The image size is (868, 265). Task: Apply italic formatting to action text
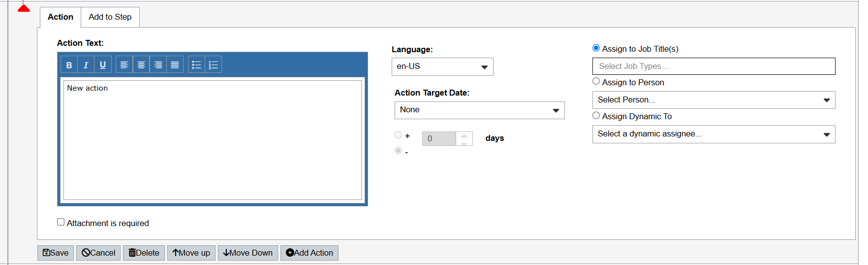[86, 65]
